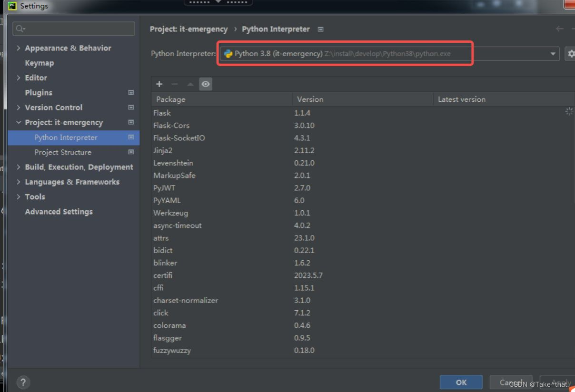Click the Cancel button
This screenshot has width=575, height=392.
coord(511,382)
